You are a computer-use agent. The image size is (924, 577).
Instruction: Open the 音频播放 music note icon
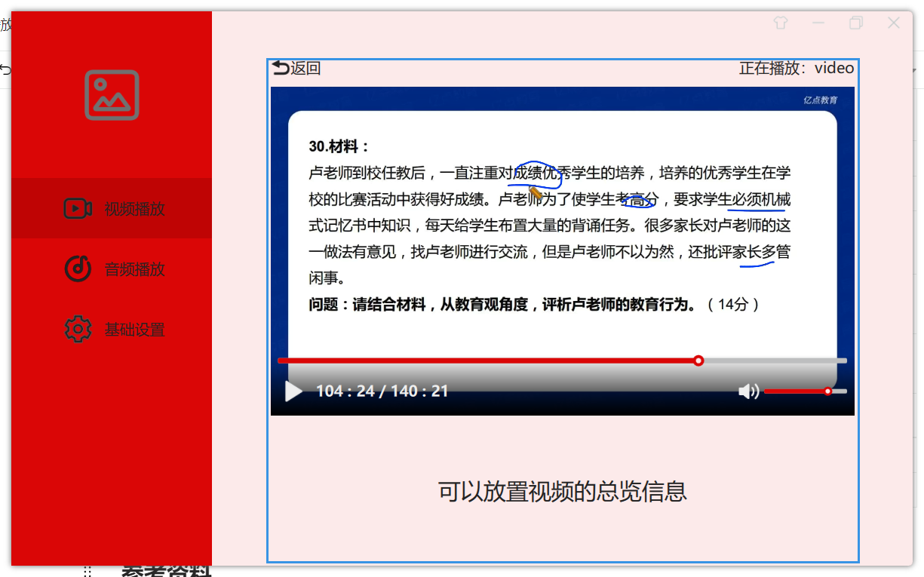[78, 269]
